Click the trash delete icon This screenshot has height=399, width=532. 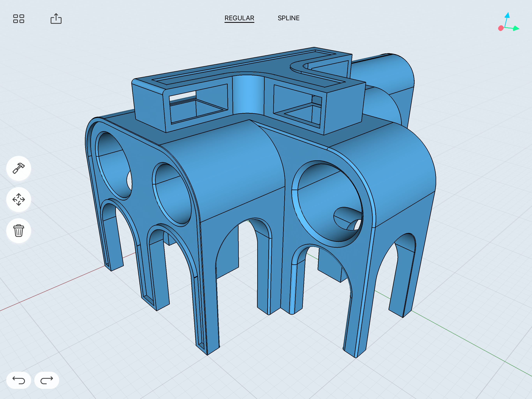(18, 231)
